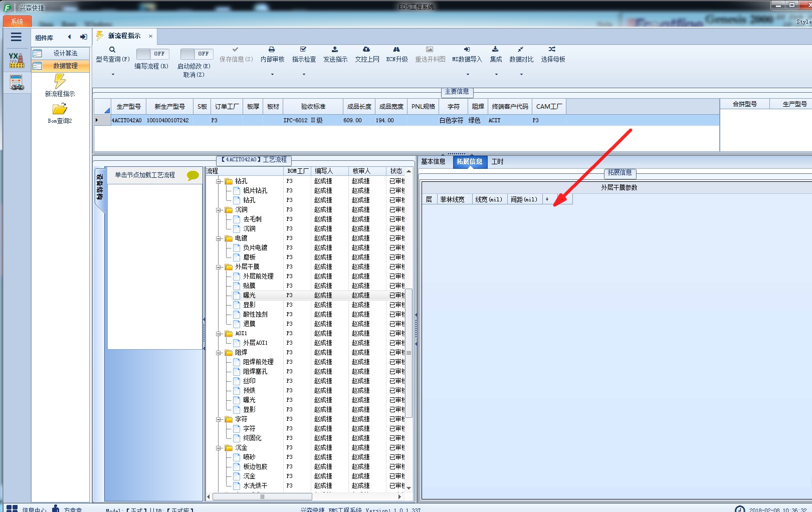Select the 酸性蚀刻 tree node
Viewport: 812px width, 512px height.
255,315
